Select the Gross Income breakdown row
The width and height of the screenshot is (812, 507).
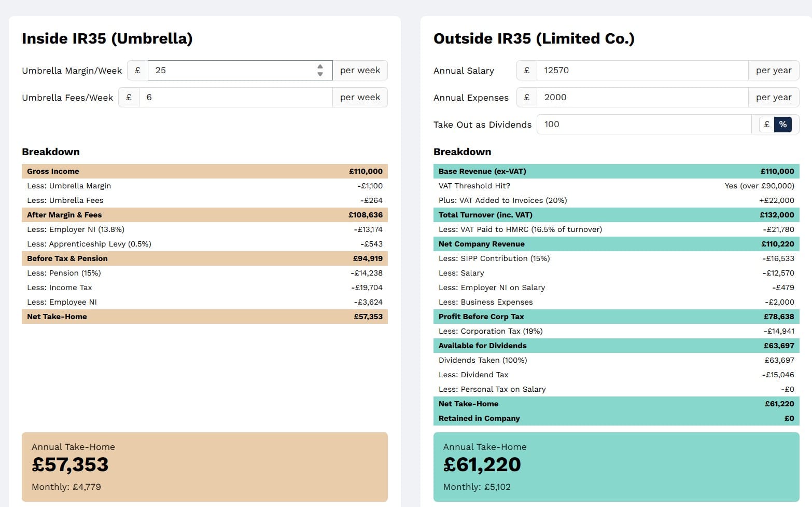click(204, 171)
